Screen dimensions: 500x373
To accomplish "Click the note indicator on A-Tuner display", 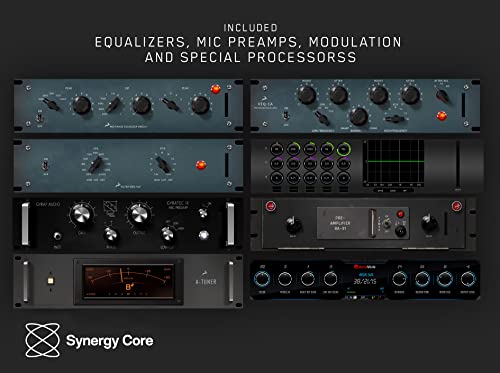I will (x=129, y=287).
